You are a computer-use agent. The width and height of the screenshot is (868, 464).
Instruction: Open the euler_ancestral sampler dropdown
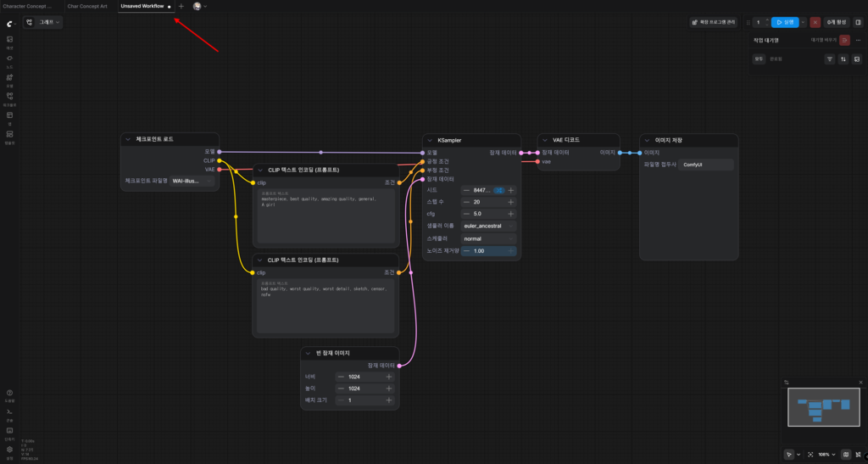point(488,226)
